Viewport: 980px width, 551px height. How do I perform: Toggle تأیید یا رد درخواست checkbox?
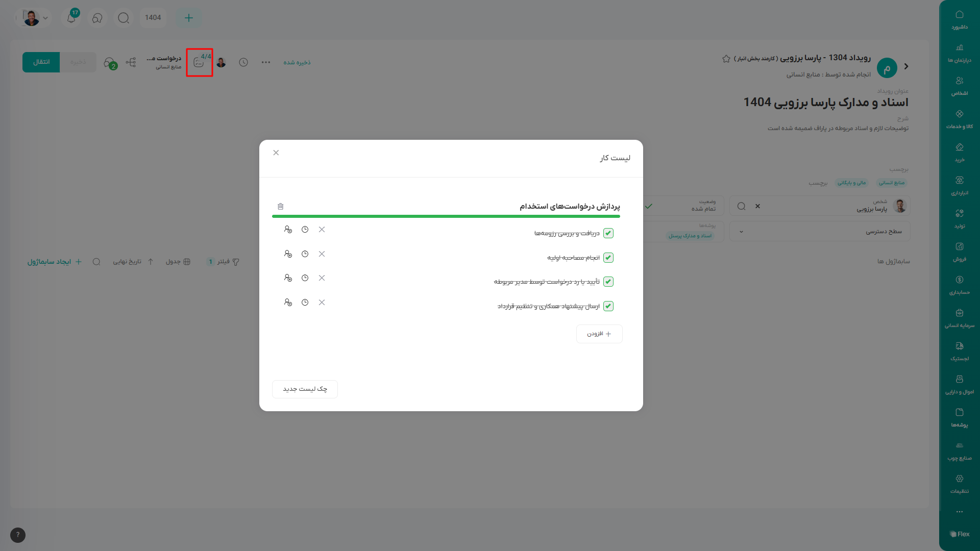(x=608, y=282)
